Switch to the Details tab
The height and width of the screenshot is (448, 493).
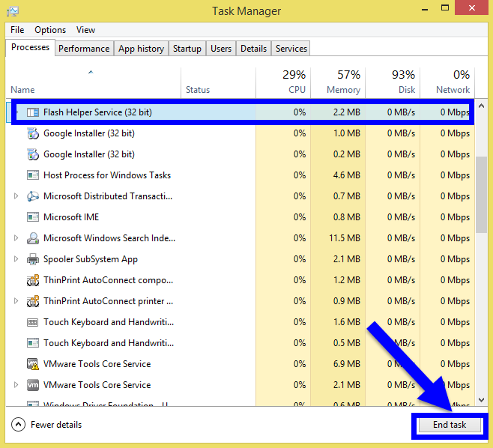point(253,49)
